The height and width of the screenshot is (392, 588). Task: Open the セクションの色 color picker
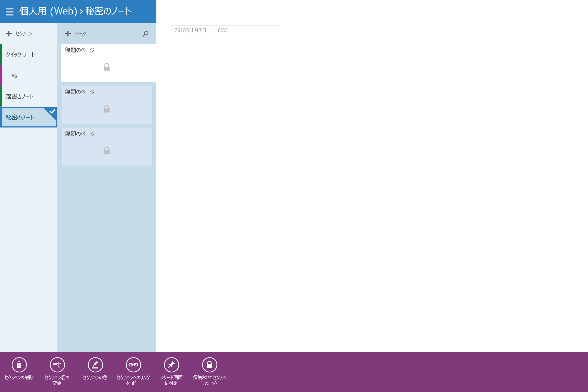point(95,365)
